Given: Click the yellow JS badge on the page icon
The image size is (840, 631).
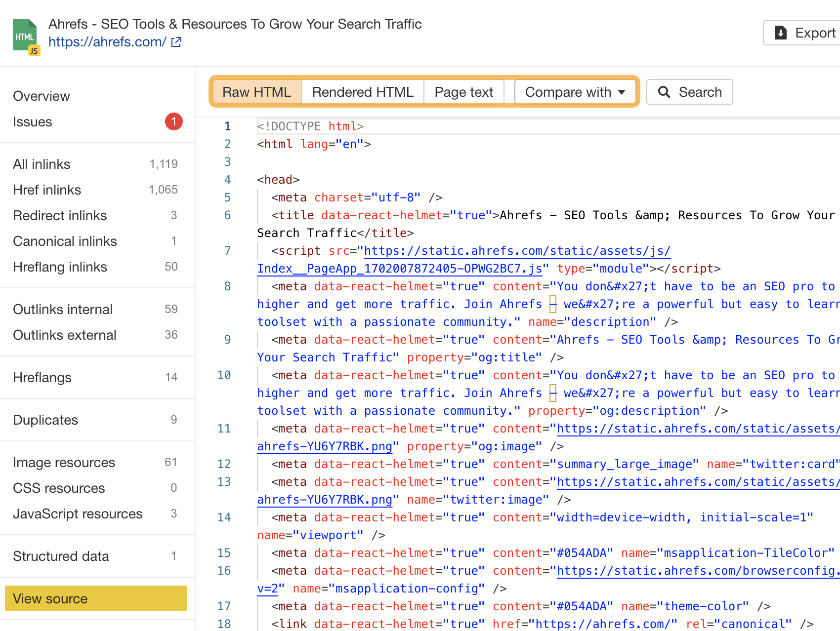Looking at the screenshot, I should (34, 49).
